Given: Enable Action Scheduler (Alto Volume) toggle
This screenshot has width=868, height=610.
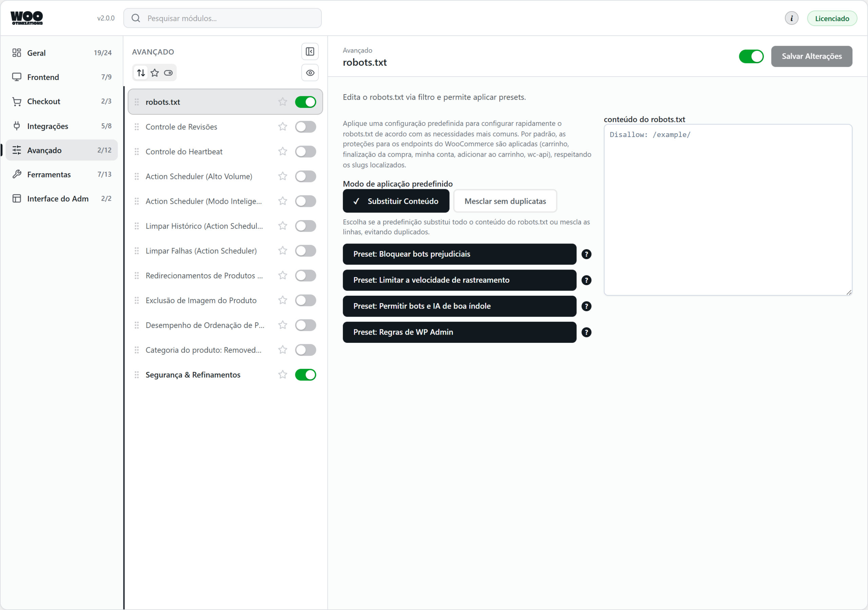Looking at the screenshot, I should tap(305, 176).
